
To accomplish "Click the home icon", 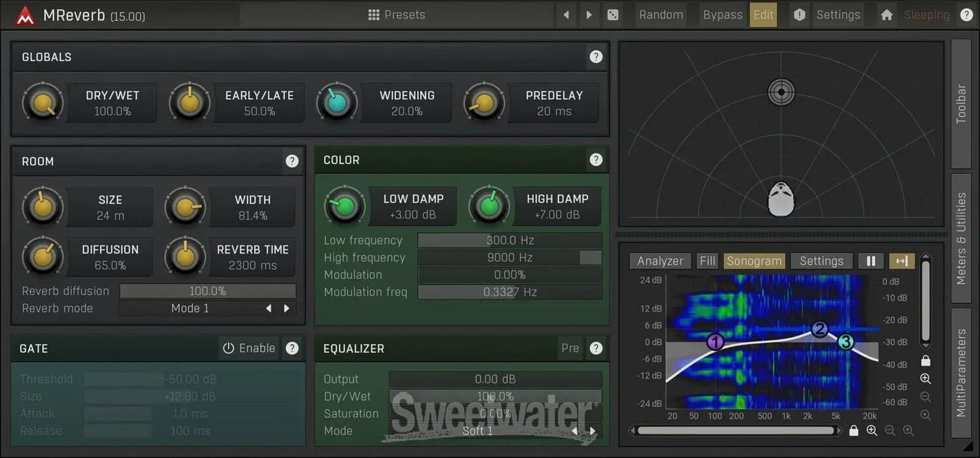I will pos(887,14).
